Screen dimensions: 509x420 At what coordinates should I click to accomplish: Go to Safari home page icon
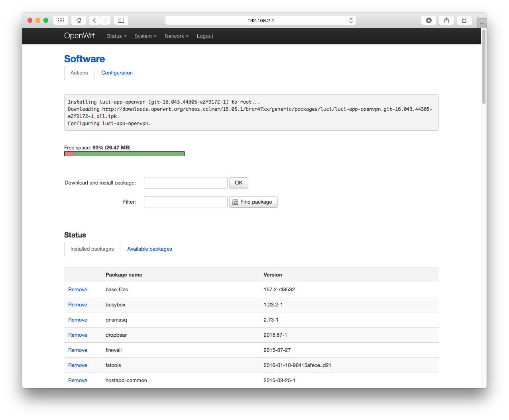click(x=79, y=20)
